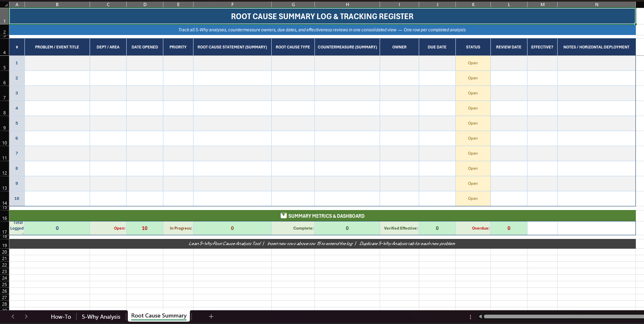Image resolution: width=644 pixels, height=324 pixels.
Task: Click the PROBLEM / EVENT TITLE header cell
Action: tap(57, 47)
